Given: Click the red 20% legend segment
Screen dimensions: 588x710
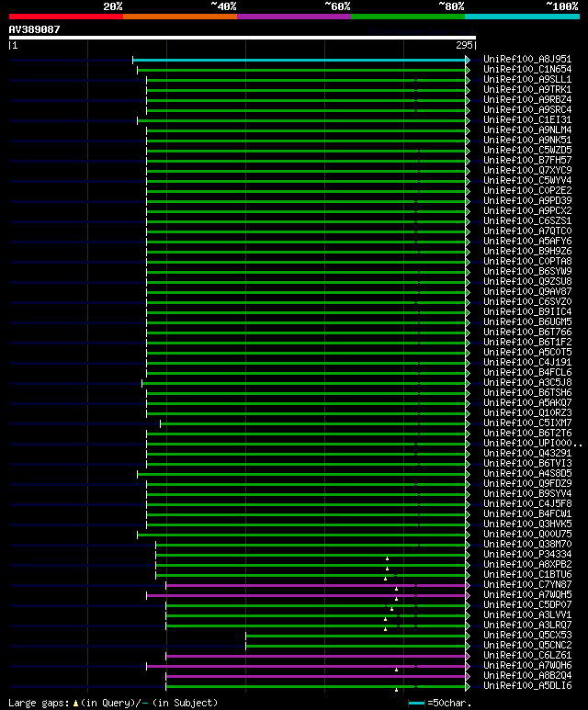Looking at the screenshot, I should (x=65, y=17).
